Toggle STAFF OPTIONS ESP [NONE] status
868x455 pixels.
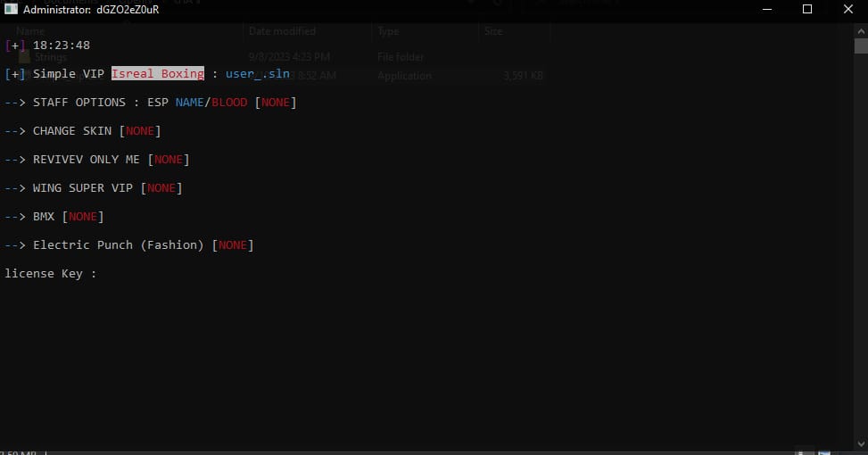(x=276, y=103)
